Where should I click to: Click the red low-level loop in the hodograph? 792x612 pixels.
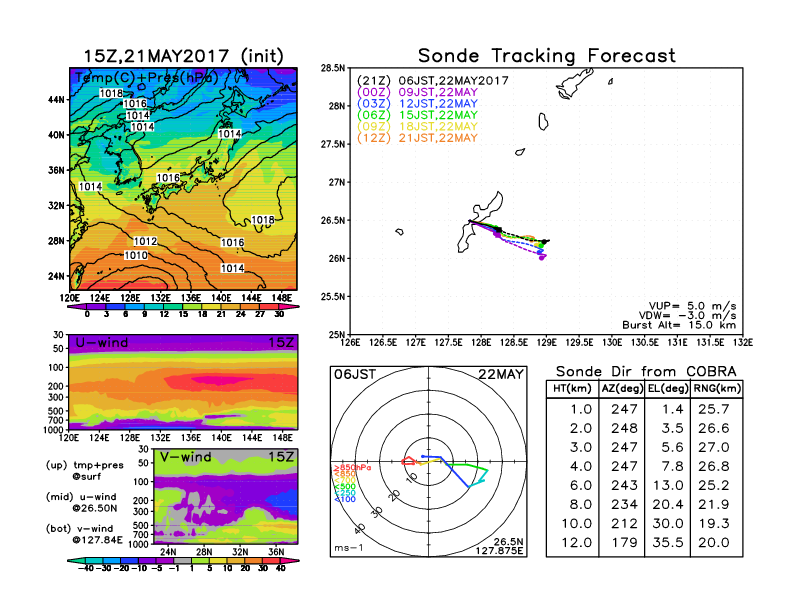[x=408, y=461]
